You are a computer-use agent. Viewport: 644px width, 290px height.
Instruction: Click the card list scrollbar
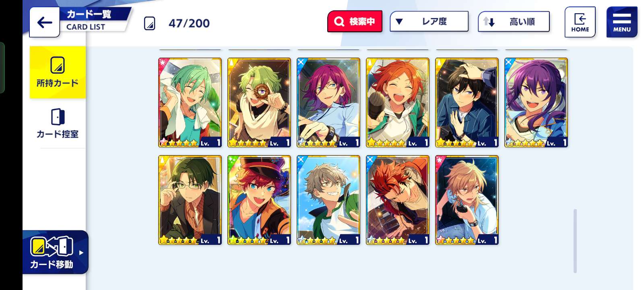(x=575, y=241)
